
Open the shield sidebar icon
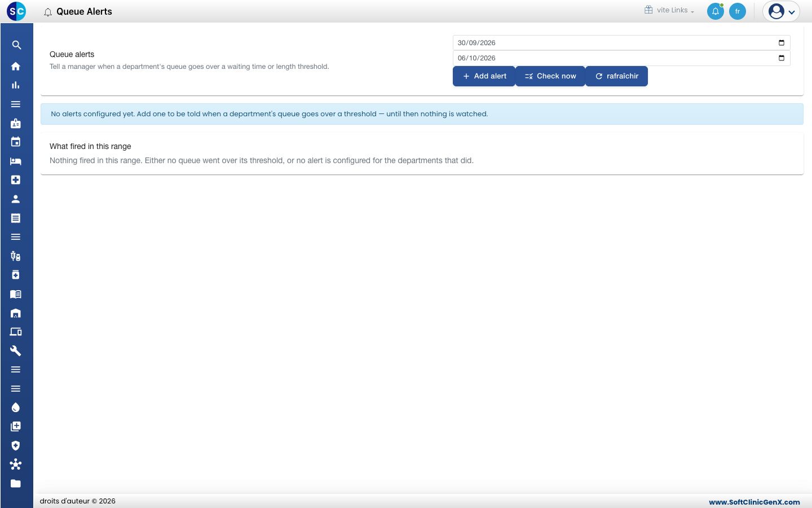(16, 445)
